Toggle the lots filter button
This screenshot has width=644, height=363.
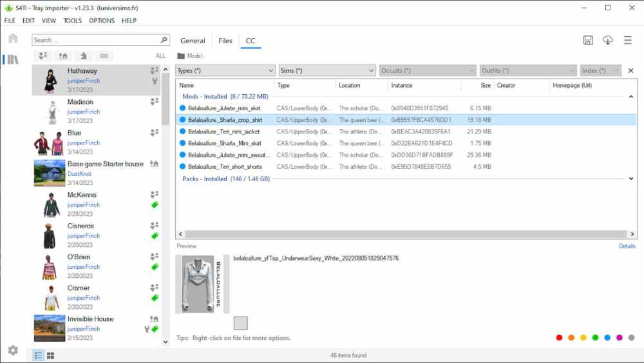[63, 56]
